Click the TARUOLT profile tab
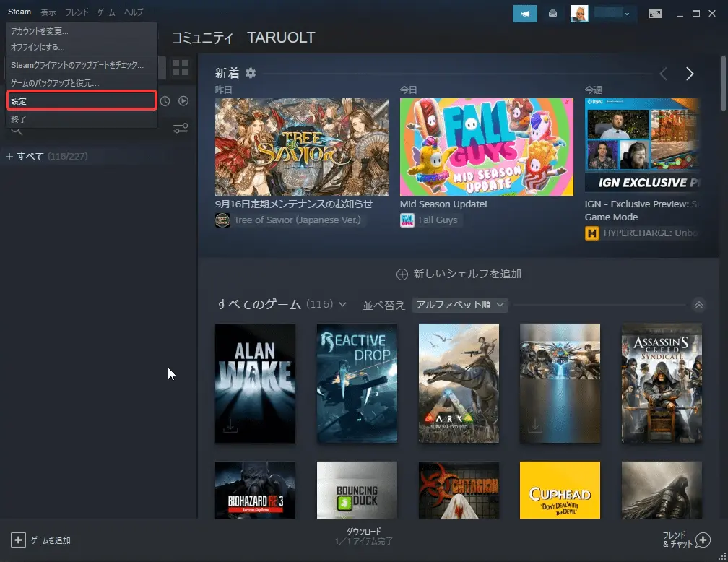The height and width of the screenshot is (562, 728). click(x=282, y=37)
